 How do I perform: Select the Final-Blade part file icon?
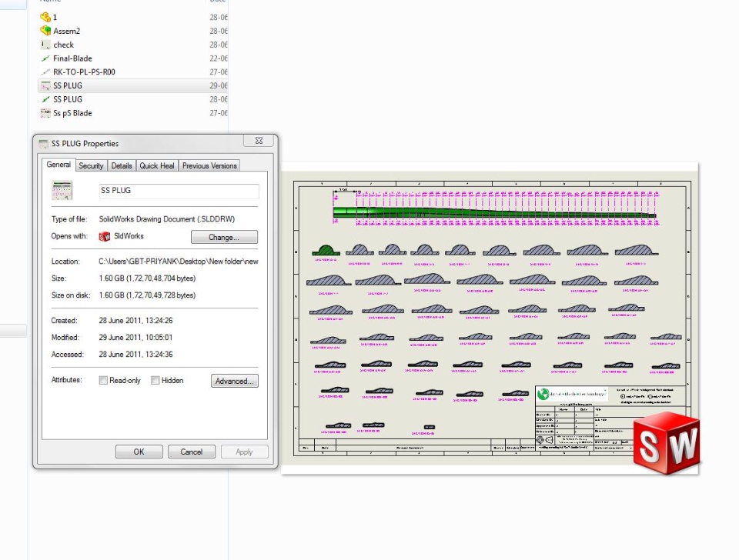coord(45,58)
